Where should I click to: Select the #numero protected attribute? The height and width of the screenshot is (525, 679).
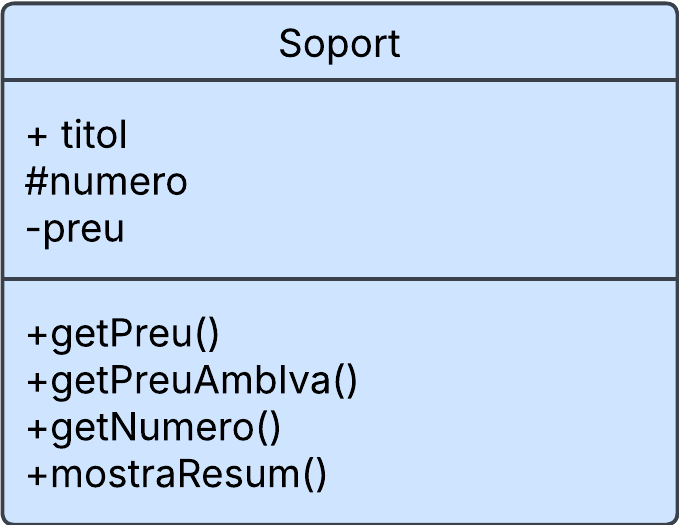coord(106,182)
